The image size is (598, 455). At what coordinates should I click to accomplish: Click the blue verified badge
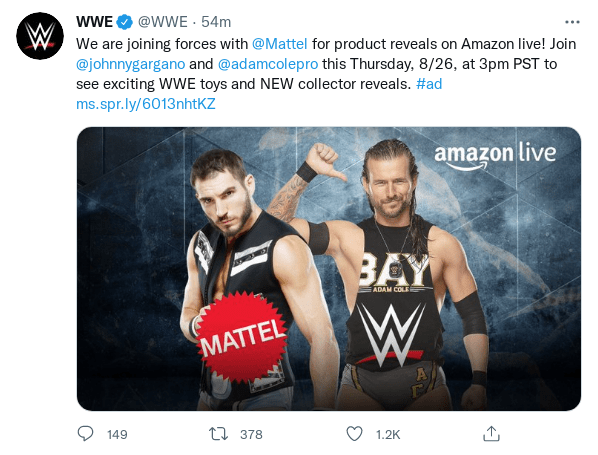tap(124, 22)
